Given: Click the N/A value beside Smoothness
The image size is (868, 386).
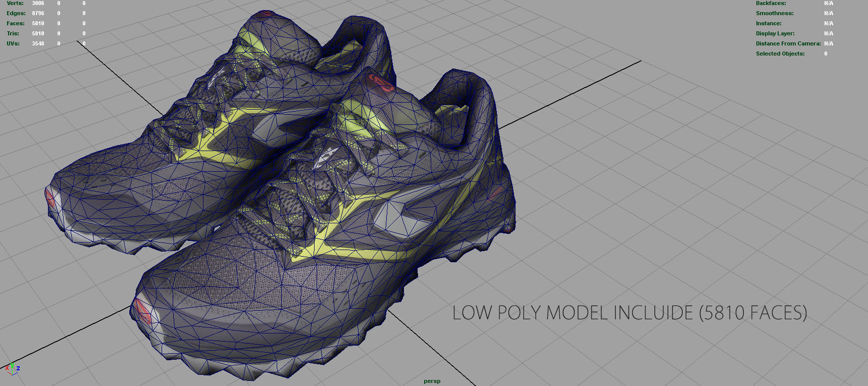Looking at the screenshot, I should pos(829,13).
